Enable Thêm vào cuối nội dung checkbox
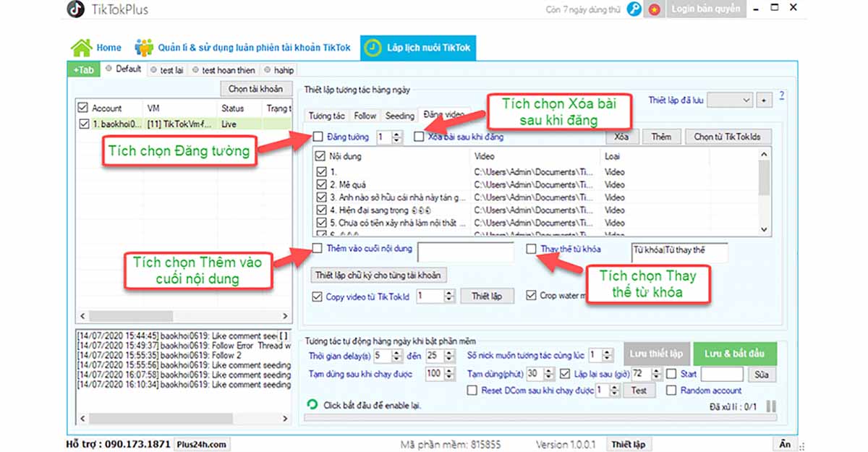The image size is (868, 452). click(318, 249)
